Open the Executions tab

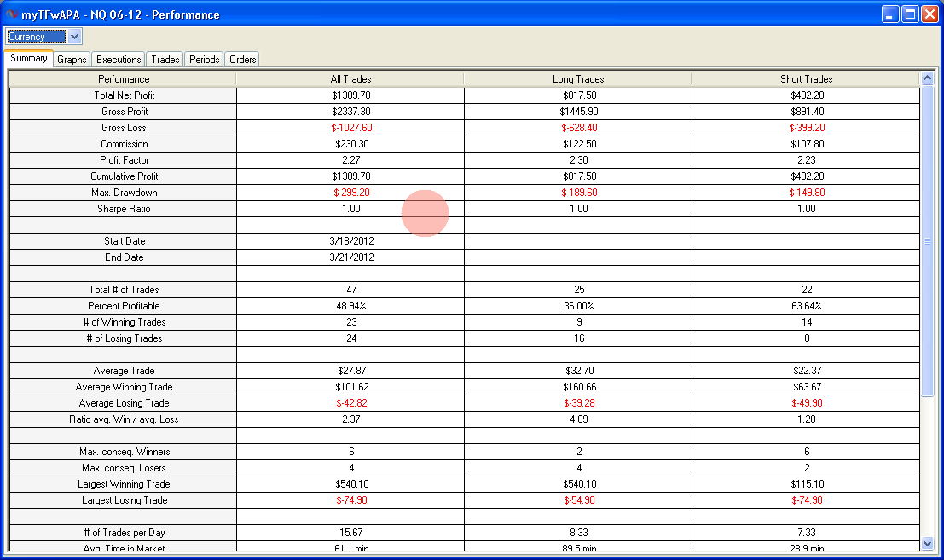point(118,60)
